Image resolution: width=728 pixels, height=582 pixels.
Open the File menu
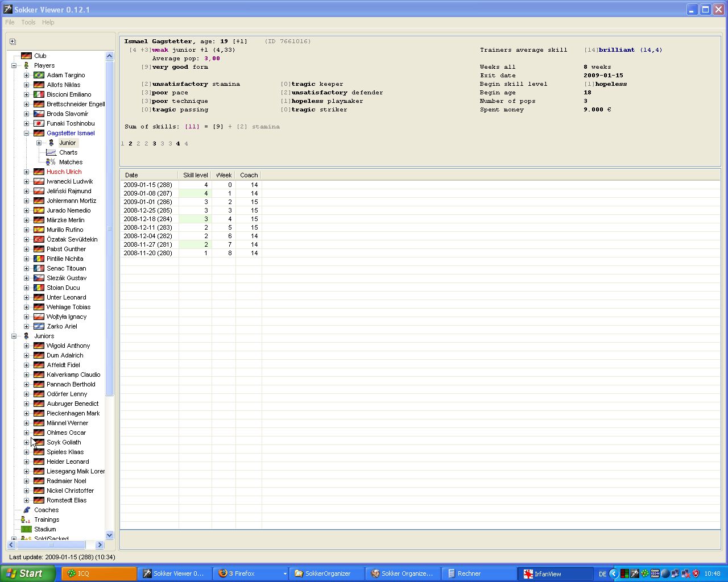pos(10,22)
